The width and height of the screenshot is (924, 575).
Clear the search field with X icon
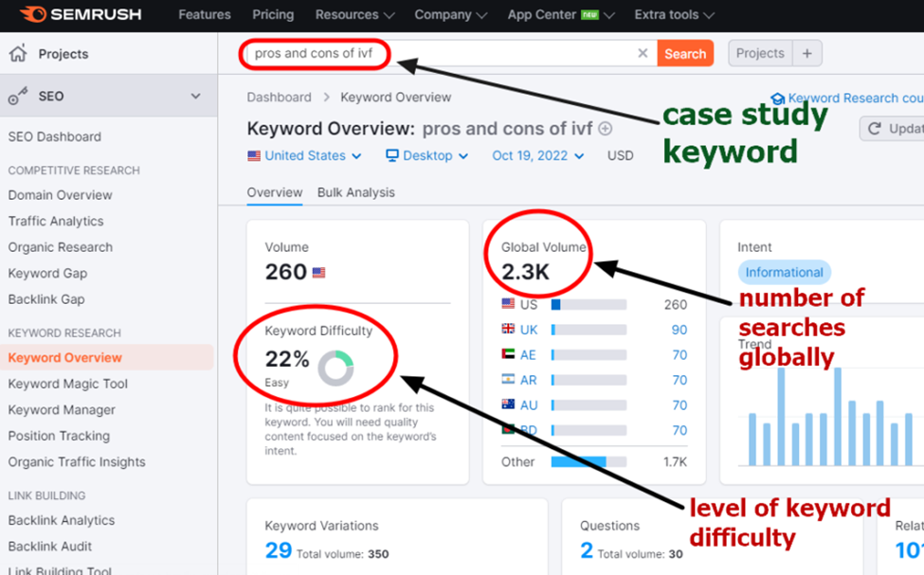(x=643, y=54)
